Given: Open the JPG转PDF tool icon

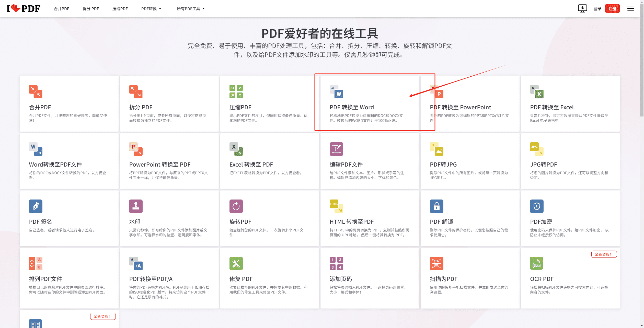Looking at the screenshot, I should 537,149.
